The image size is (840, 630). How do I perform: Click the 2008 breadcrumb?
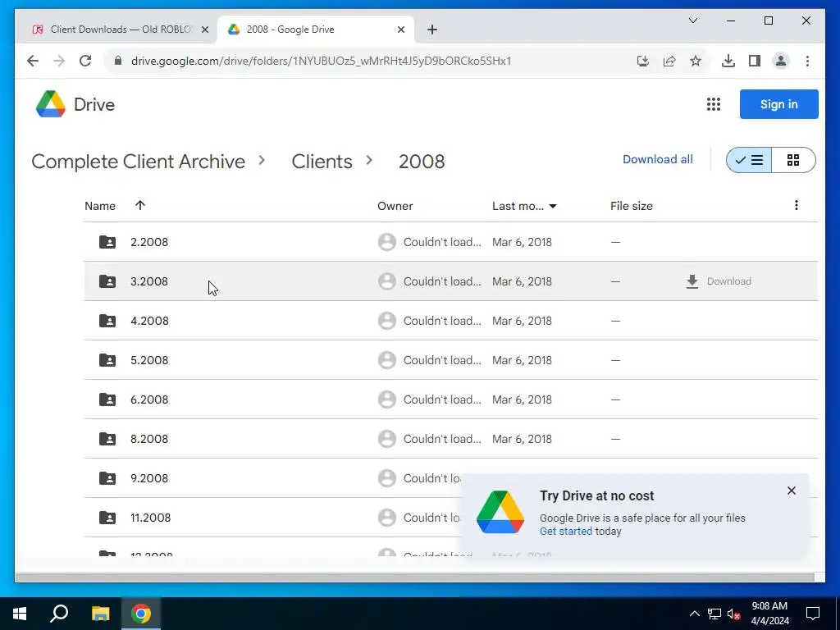click(x=422, y=162)
